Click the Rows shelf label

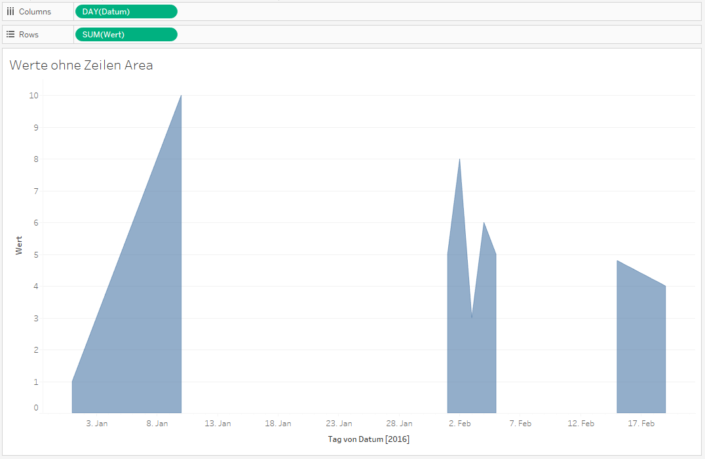point(28,35)
